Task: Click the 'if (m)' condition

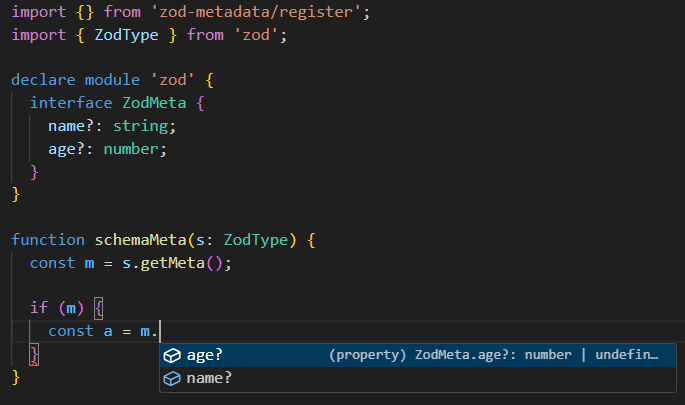Action: 57,308
